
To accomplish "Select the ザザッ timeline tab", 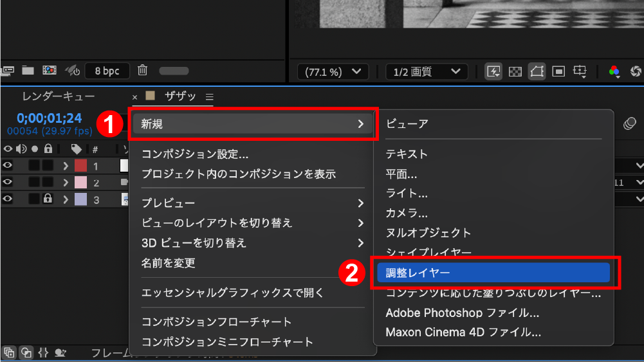I will 180,96.
